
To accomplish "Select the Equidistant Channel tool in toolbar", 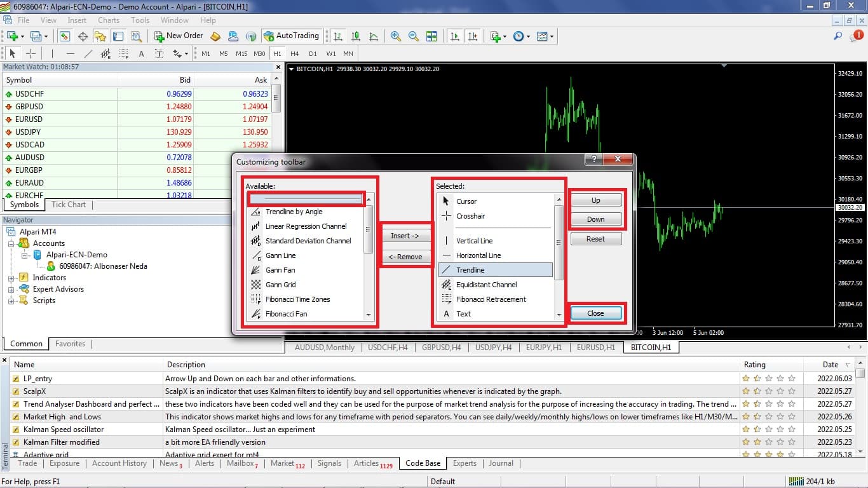I will (106, 53).
